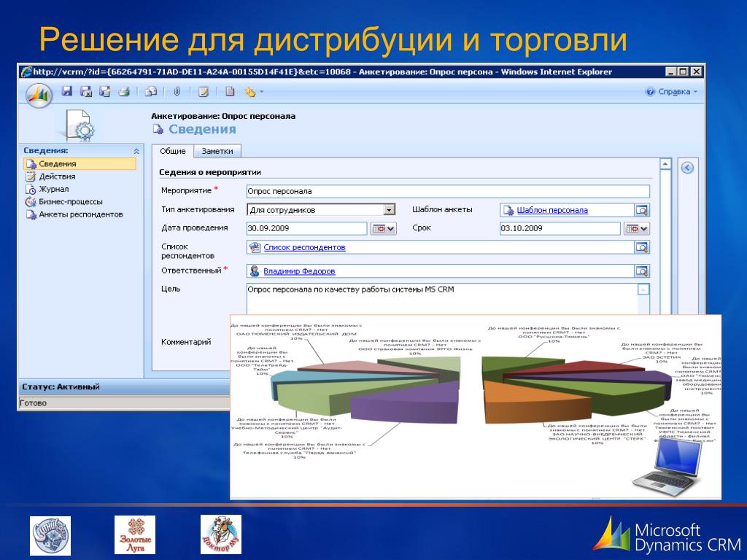Open the Владимир Федоров link
The image size is (747, 560).
pos(299,271)
